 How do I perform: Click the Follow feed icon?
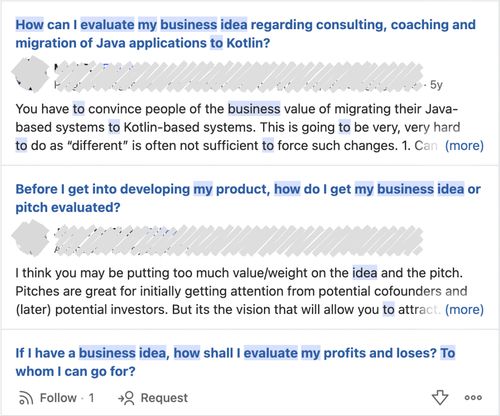[x=25, y=398]
